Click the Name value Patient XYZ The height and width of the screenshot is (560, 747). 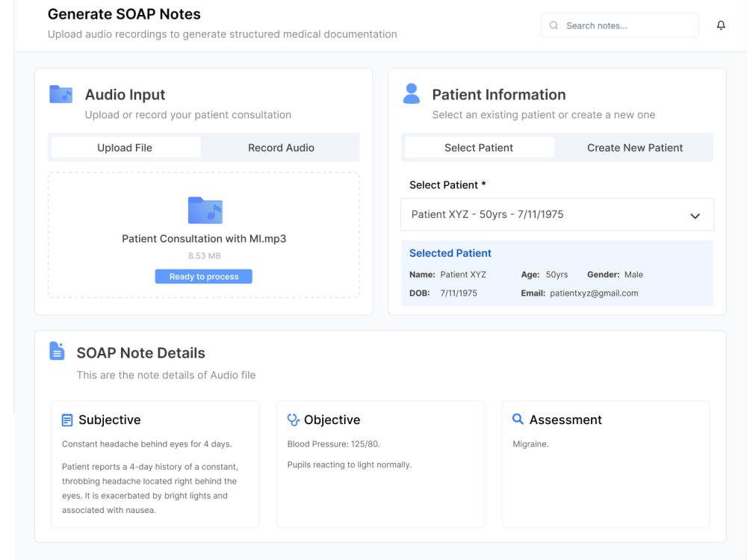click(x=463, y=274)
